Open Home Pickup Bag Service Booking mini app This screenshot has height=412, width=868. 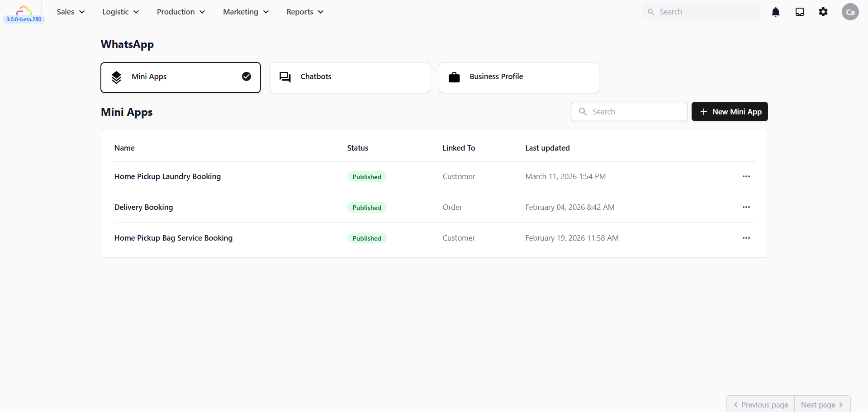[x=173, y=238]
